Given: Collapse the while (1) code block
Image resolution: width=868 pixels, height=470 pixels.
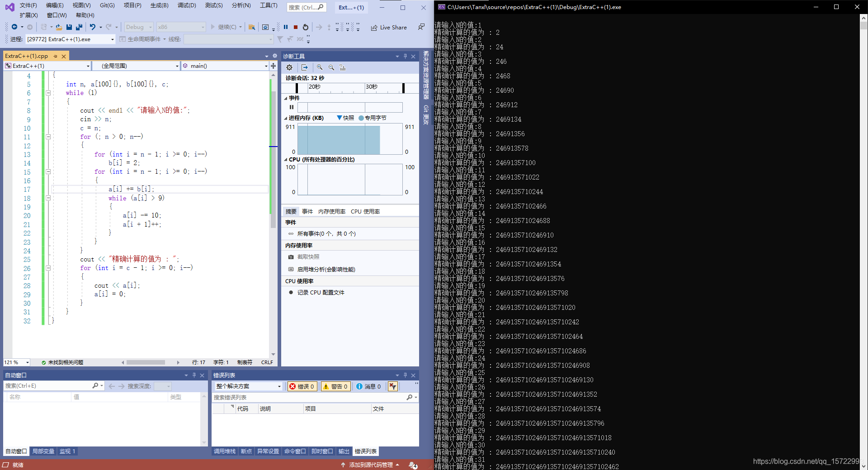Looking at the screenshot, I should point(48,93).
